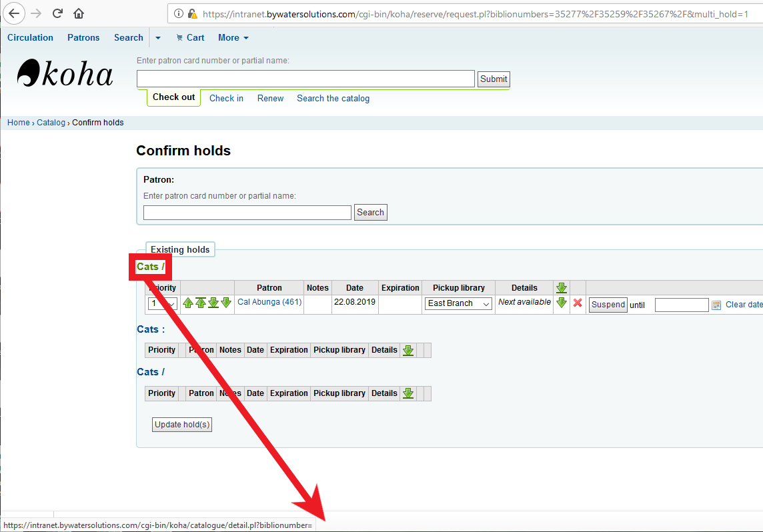Open the Cart from top menu
This screenshot has width=763, height=532.
click(190, 37)
